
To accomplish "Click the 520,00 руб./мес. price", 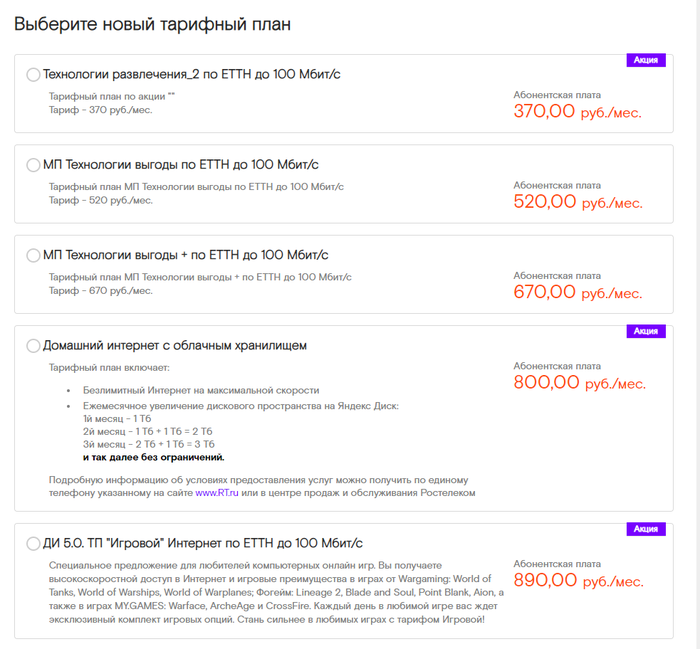I will coord(577,202).
